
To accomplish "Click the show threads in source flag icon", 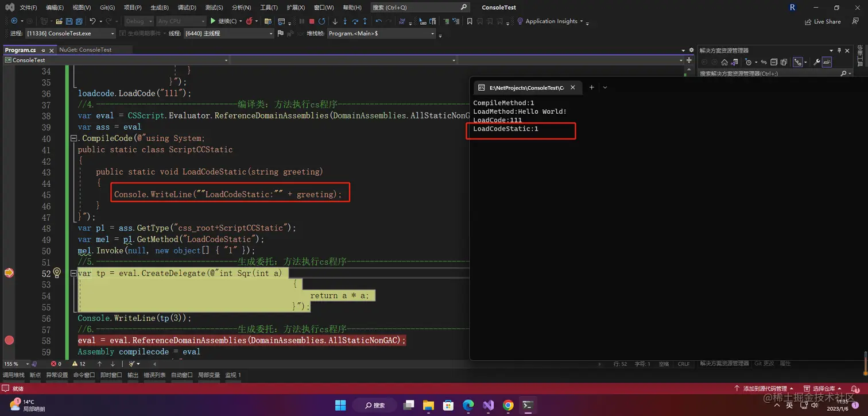I will [x=280, y=33].
